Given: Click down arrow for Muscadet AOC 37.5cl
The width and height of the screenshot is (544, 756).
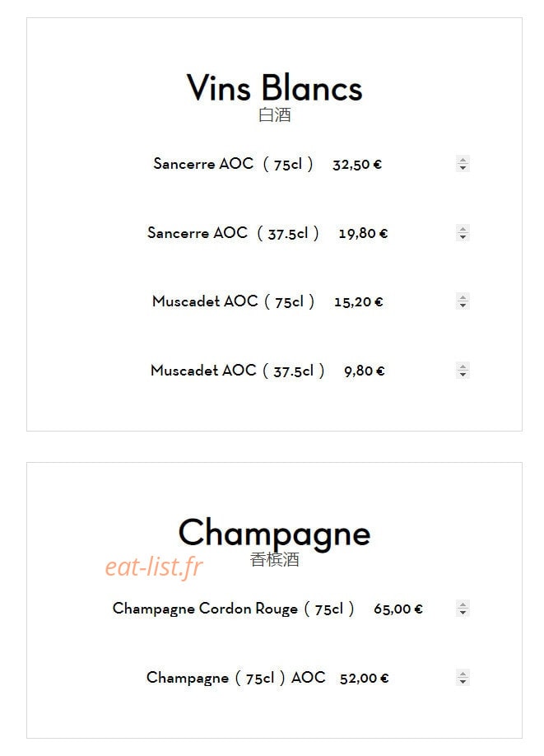Looking at the screenshot, I should click(463, 375).
